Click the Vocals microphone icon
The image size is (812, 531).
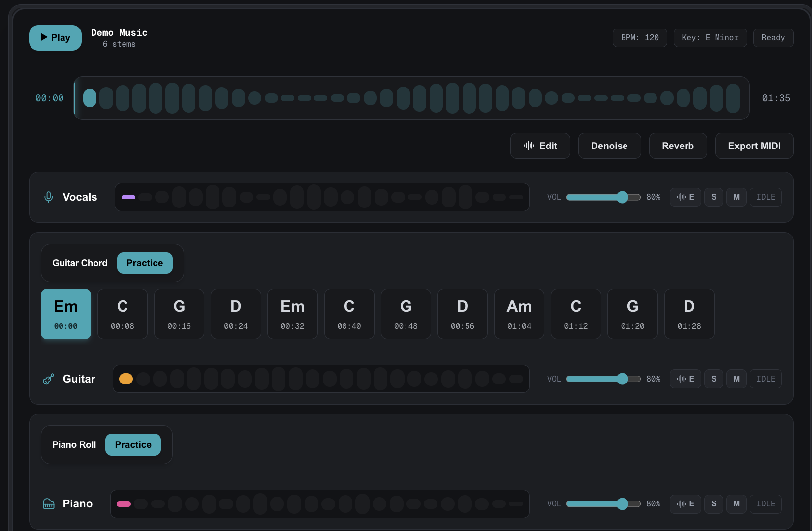click(x=49, y=197)
